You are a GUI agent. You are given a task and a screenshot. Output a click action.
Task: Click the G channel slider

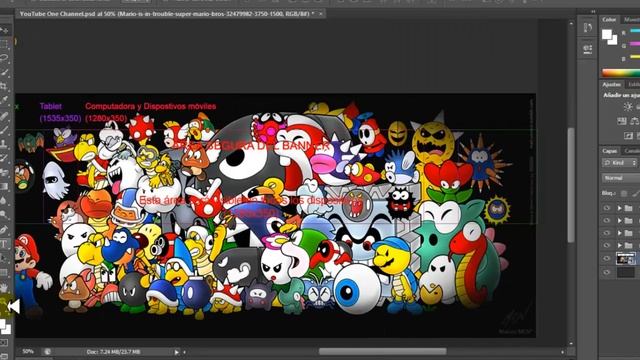[x=635, y=44]
